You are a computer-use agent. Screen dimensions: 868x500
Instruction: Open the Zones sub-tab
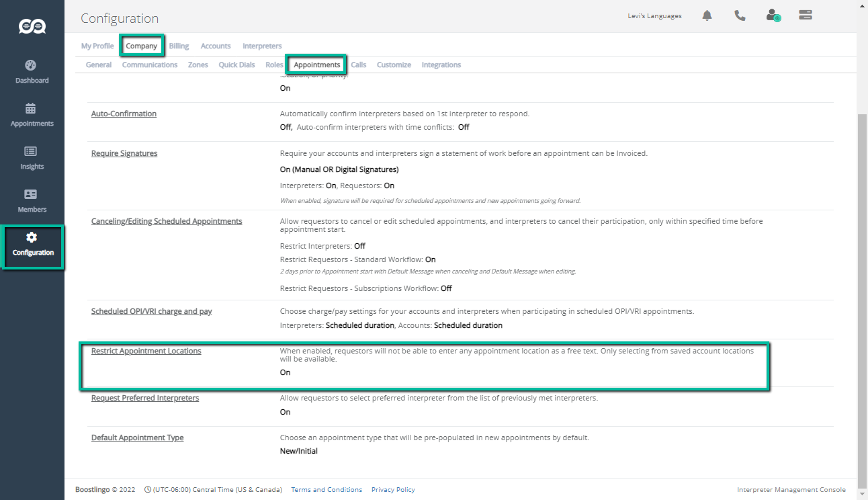pos(198,65)
